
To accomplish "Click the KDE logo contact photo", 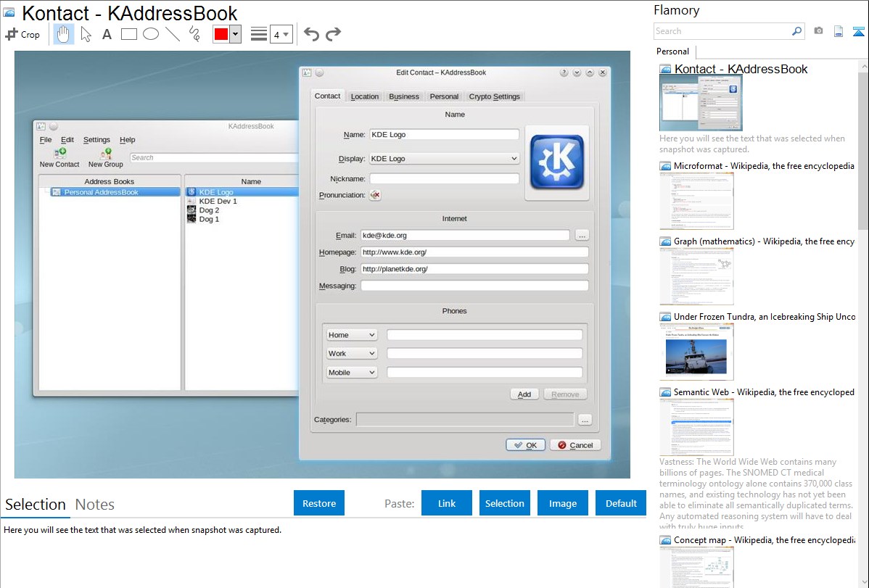I will (556, 162).
